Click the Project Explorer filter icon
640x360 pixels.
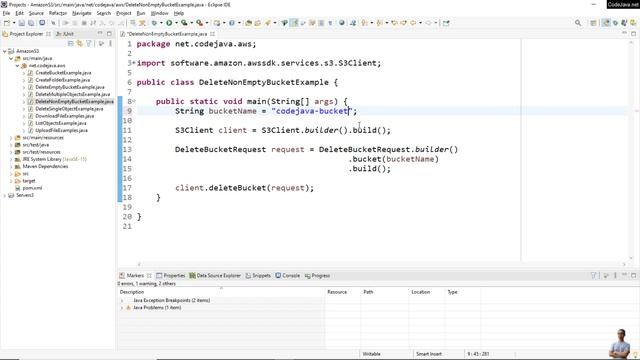coord(89,43)
